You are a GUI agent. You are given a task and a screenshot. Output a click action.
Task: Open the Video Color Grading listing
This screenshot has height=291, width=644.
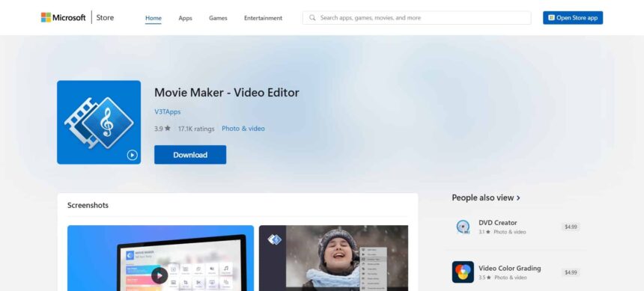516,272
